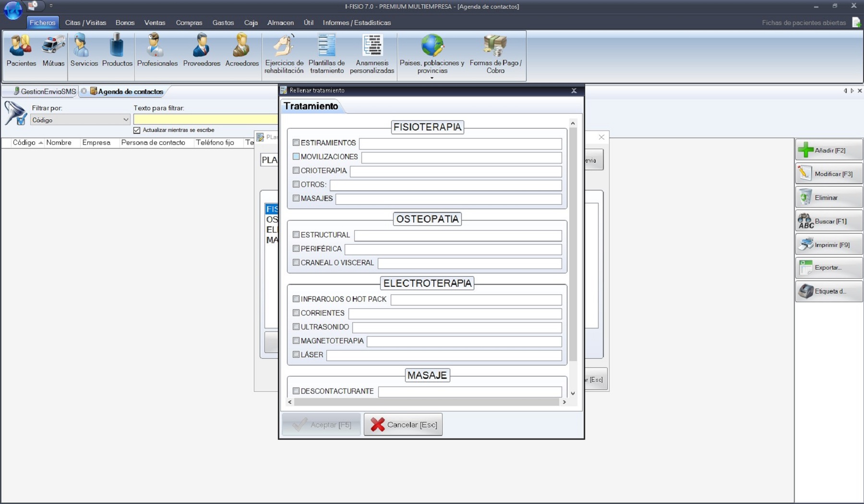Image resolution: width=864 pixels, height=504 pixels.
Task: Click the Texto para filtrar input field
Action: (205, 119)
